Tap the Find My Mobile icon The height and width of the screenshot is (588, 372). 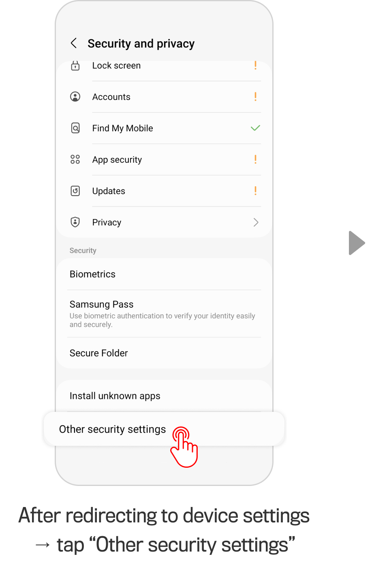coord(75,128)
